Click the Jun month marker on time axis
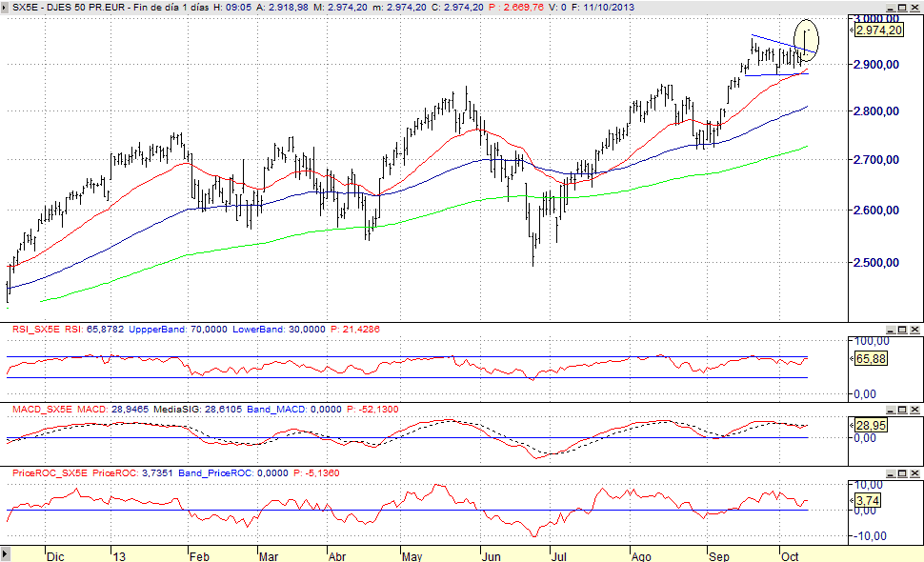The width and height of the screenshot is (924, 562). (x=491, y=556)
